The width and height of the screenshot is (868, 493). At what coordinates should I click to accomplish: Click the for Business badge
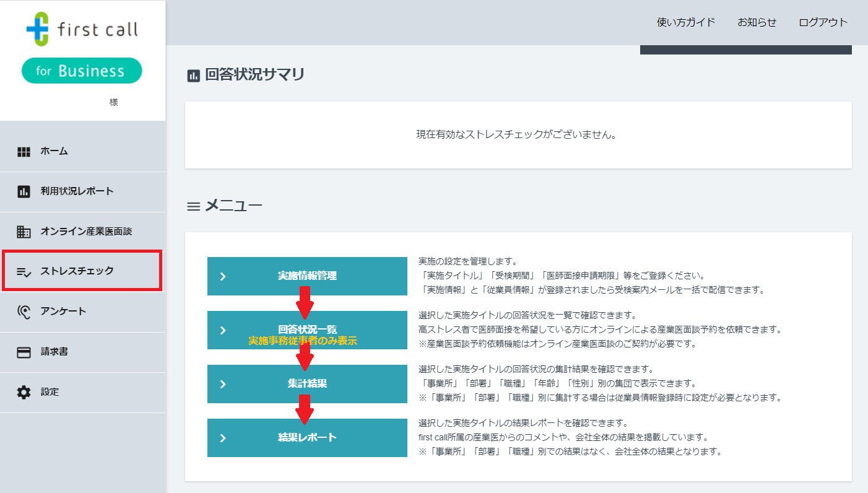[x=82, y=71]
